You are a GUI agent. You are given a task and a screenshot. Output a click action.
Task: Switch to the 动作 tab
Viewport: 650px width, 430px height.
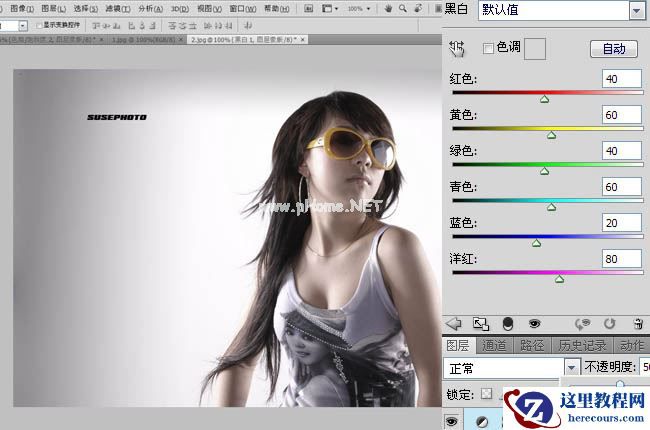click(x=631, y=345)
